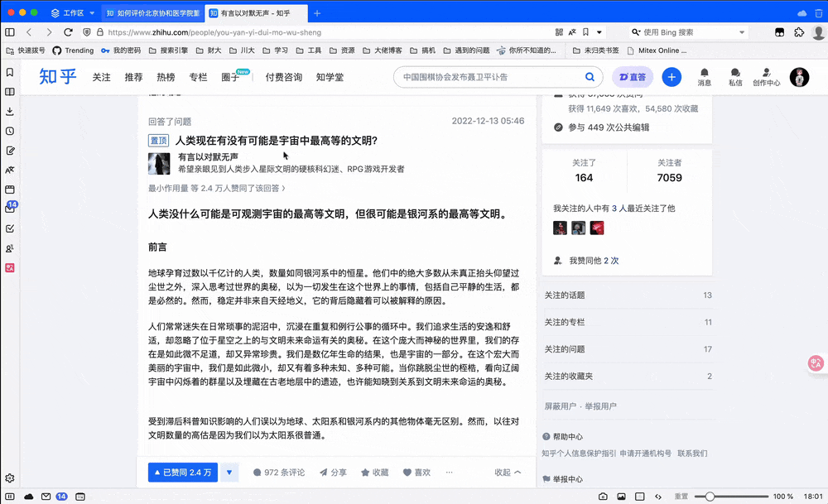Collapse the answer using 收起 chevron
The height and width of the screenshot is (504, 828).
(x=508, y=472)
